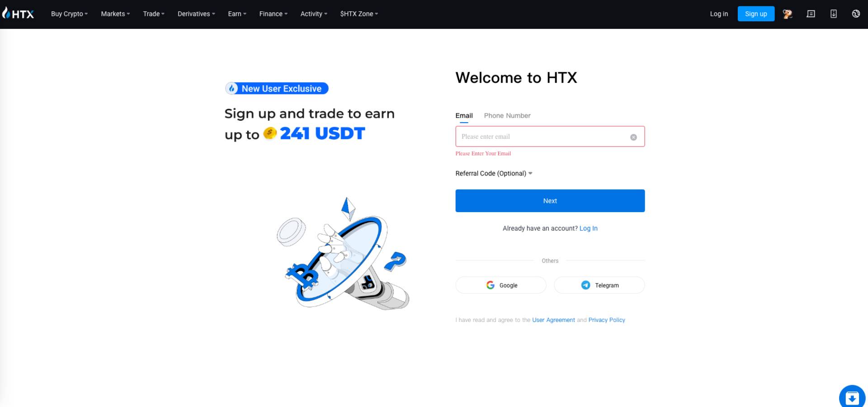Image resolution: width=868 pixels, height=407 pixels.
Task: Expand the $HTX Zone menu
Action: point(359,14)
